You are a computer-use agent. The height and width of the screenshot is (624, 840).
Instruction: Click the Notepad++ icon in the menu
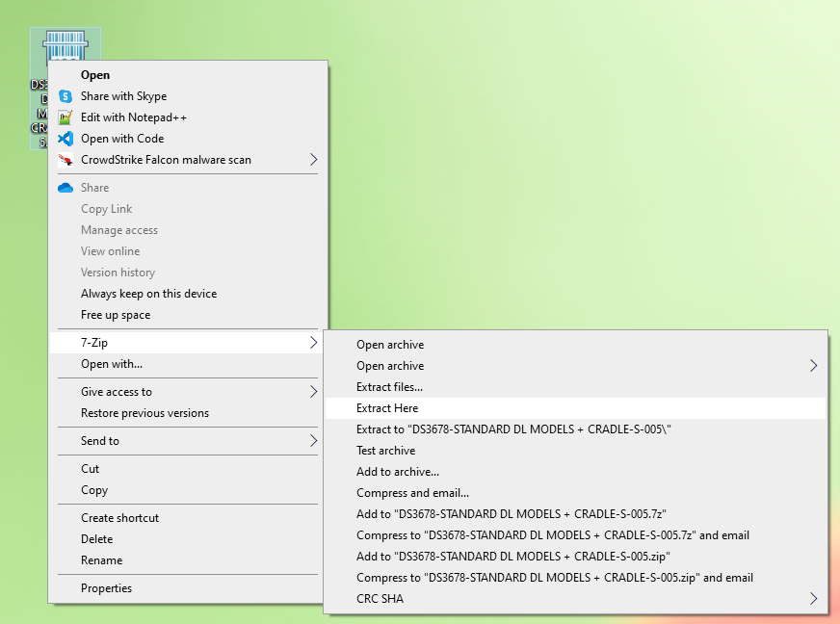[x=66, y=117]
